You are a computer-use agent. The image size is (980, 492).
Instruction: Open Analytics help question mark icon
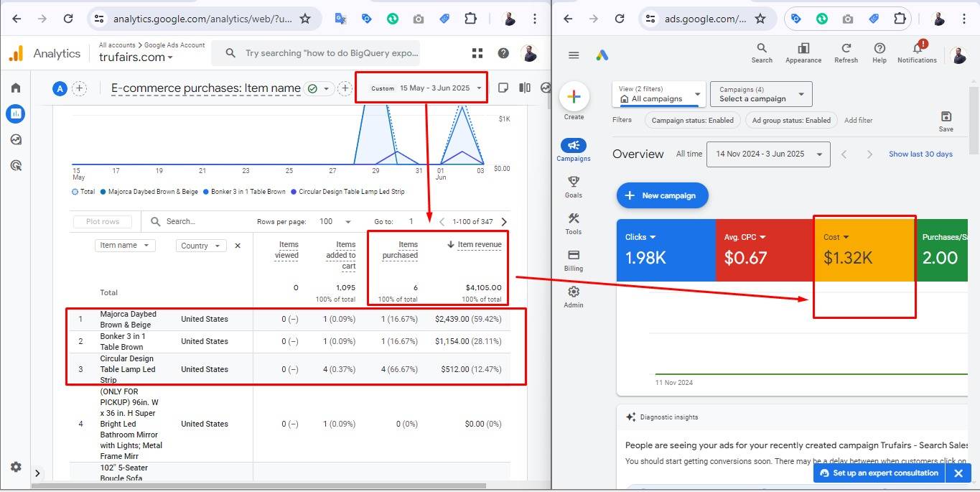(x=503, y=53)
